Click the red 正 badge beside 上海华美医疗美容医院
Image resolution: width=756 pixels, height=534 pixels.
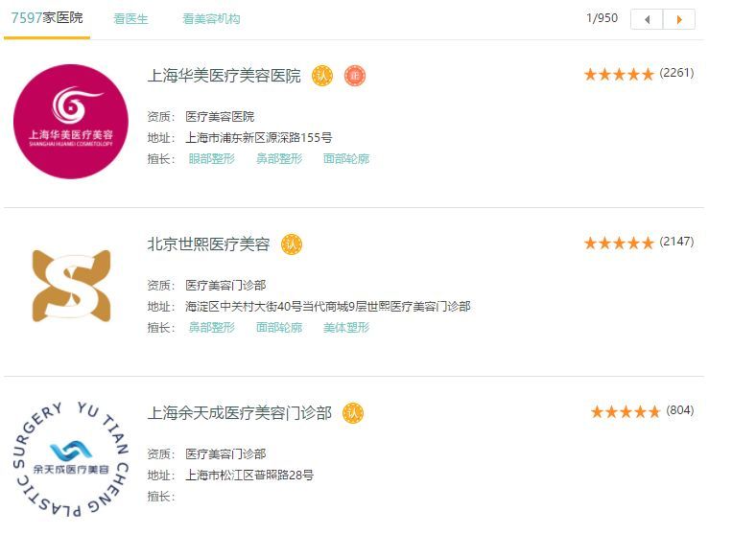click(x=355, y=76)
